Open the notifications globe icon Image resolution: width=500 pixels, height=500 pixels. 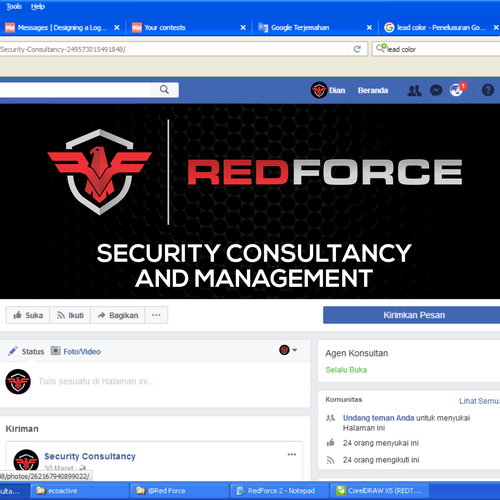(456, 90)
